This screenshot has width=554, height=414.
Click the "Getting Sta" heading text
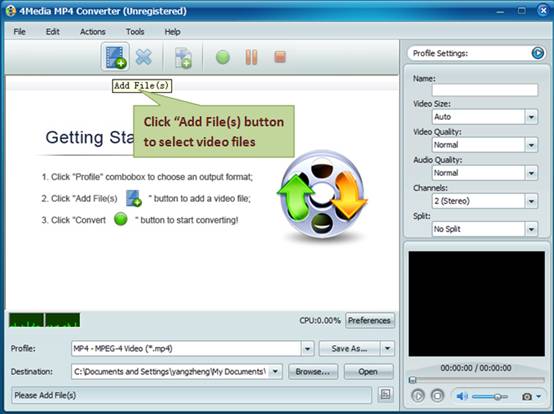point(89,137)
